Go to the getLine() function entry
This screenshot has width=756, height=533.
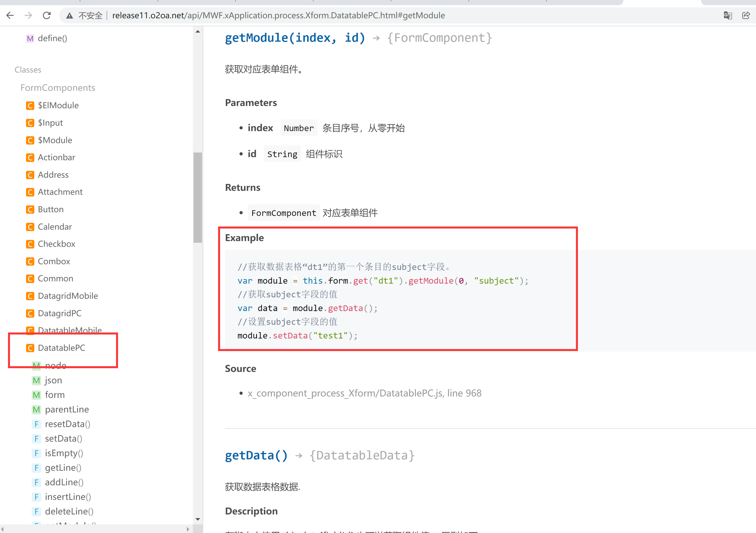tap(63, 468)
